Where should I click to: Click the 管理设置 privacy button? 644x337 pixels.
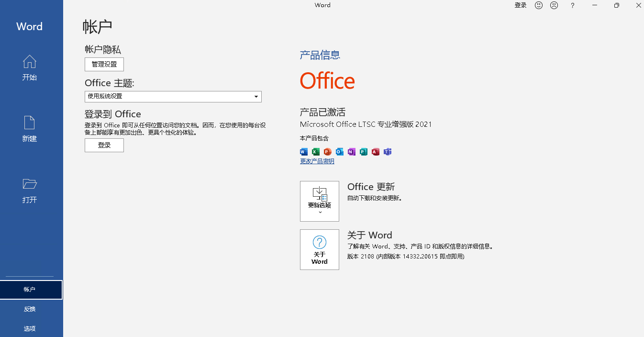(x=104, y=64)
